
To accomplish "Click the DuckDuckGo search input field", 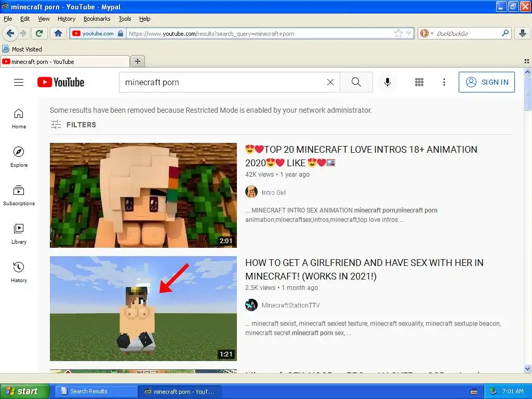I will 467,33.
